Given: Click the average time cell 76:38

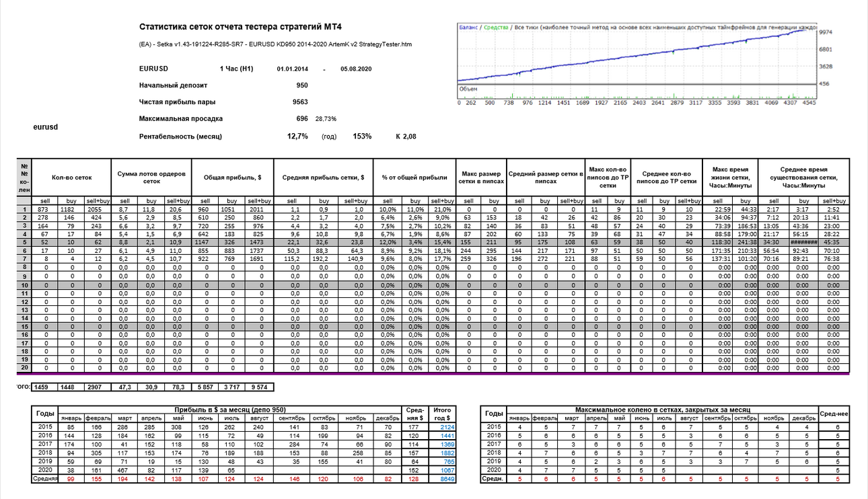Looking at the screenshot, I should [835, 259].
